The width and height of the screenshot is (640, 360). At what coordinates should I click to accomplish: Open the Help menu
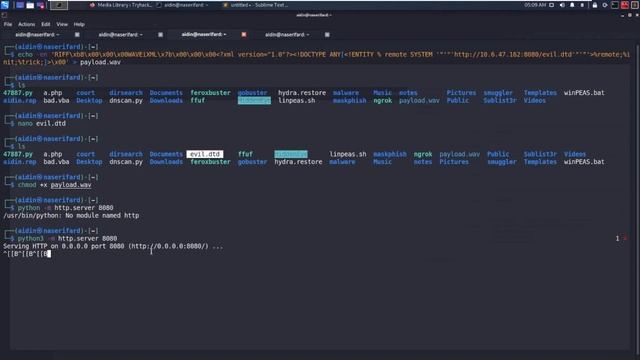(x=79, y=24)
